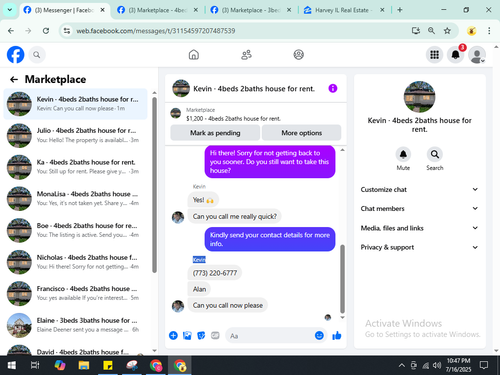This screenshot has width=500, height=375.
Task: Attach a photo file icon
Action: 187,335
